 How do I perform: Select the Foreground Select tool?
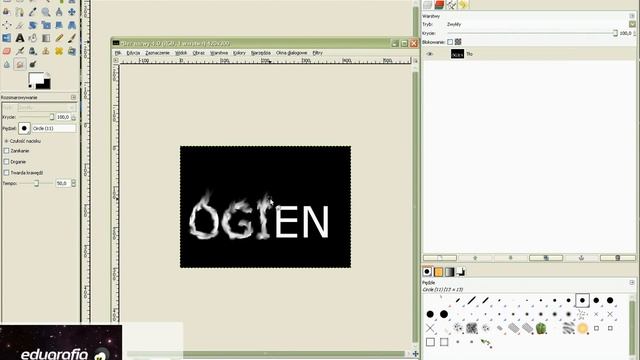click(7, 12)
